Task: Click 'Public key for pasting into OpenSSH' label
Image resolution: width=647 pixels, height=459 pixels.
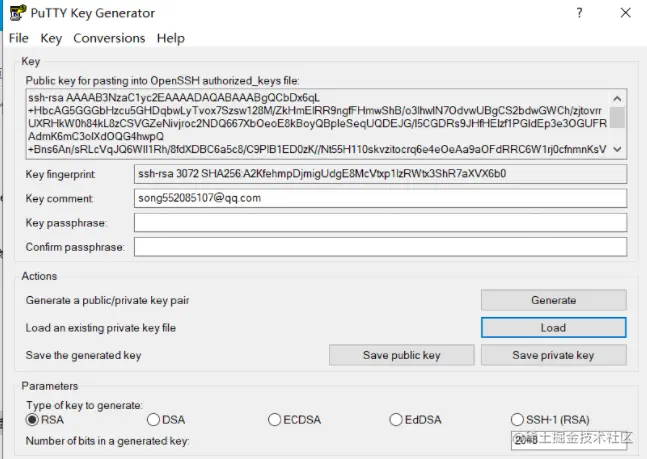Action: click(163, 80)
